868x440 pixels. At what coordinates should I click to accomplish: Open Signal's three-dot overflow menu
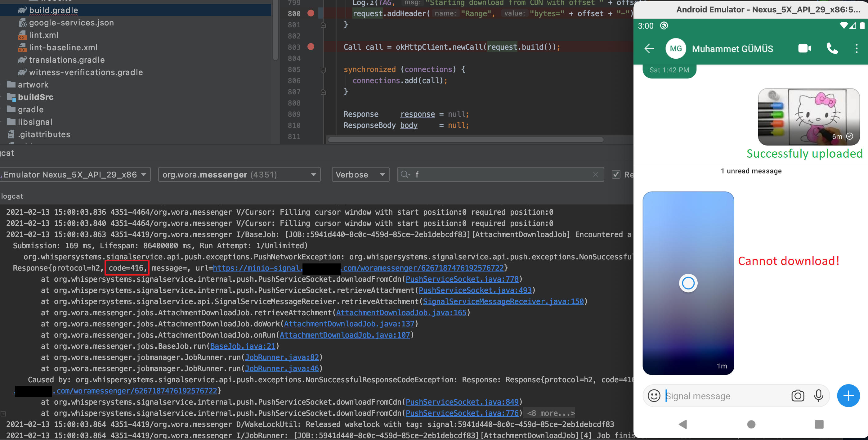point(857,48)
